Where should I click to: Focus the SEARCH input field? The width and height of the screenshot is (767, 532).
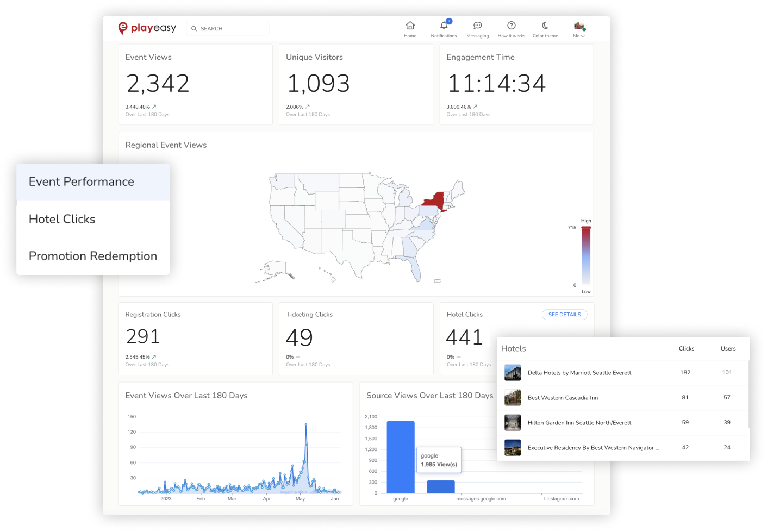click(228, 29)
